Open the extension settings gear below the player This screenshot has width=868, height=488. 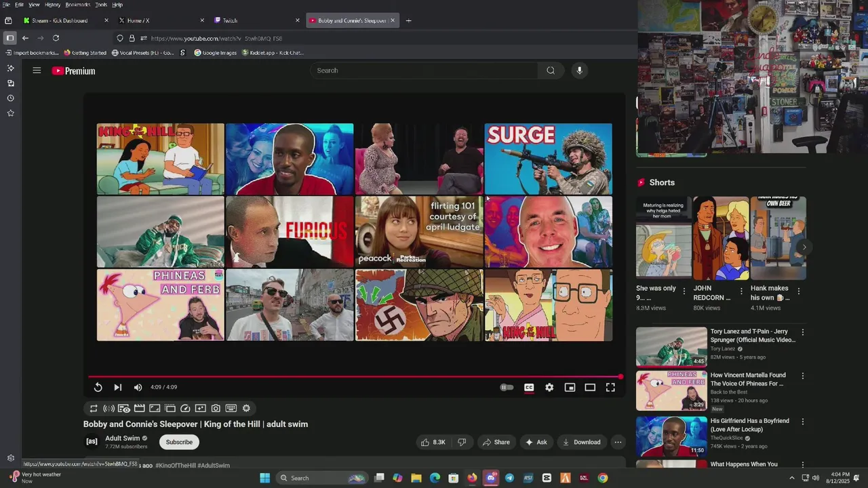246,408
